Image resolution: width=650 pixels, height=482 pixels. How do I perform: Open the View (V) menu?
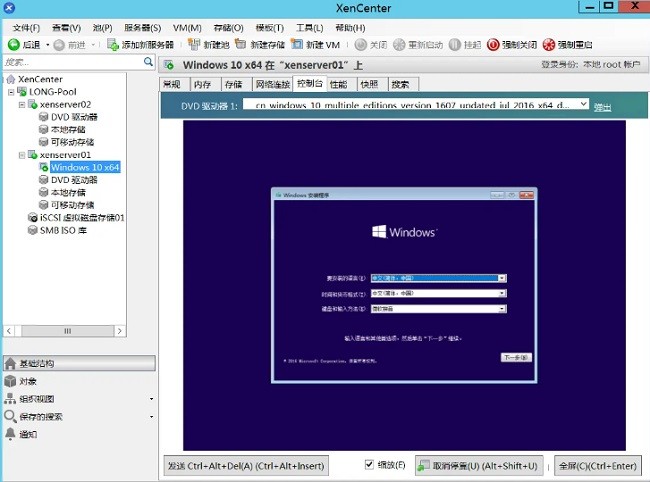(66, 28)
